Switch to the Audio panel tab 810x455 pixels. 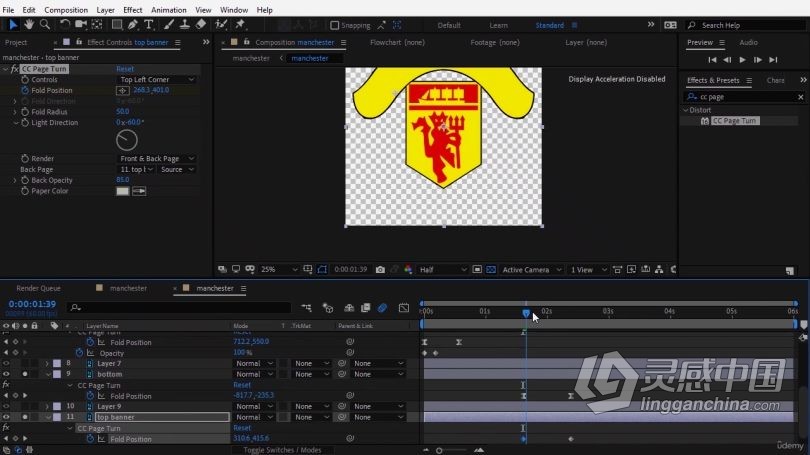point(748,42)
